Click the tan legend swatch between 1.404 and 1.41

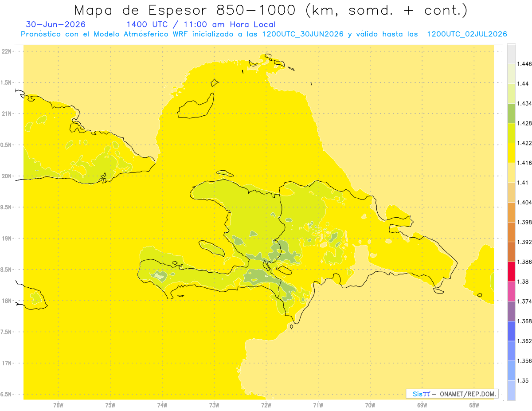(x=511, y=192)
